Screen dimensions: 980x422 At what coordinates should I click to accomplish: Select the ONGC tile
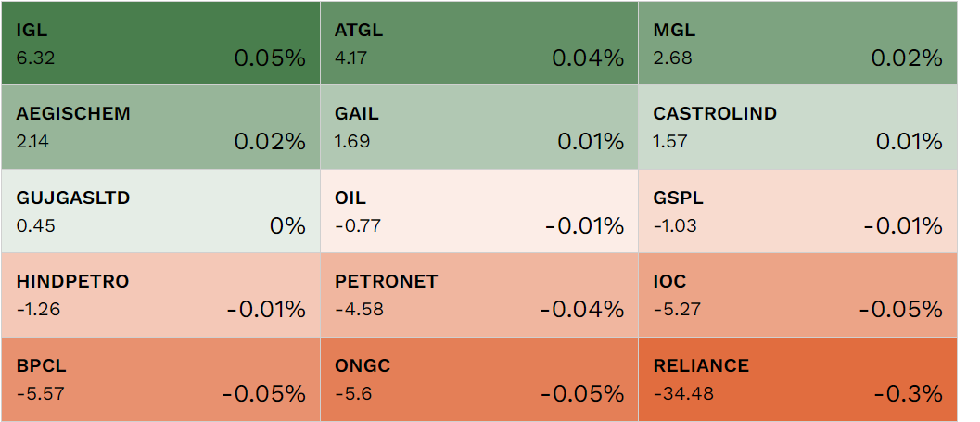[x=478, y=379]
